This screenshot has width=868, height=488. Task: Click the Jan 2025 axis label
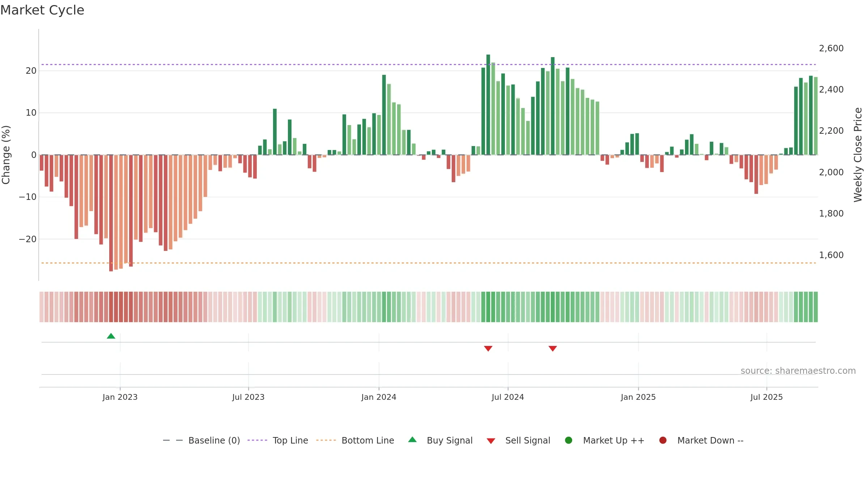(x=638, y=397)
